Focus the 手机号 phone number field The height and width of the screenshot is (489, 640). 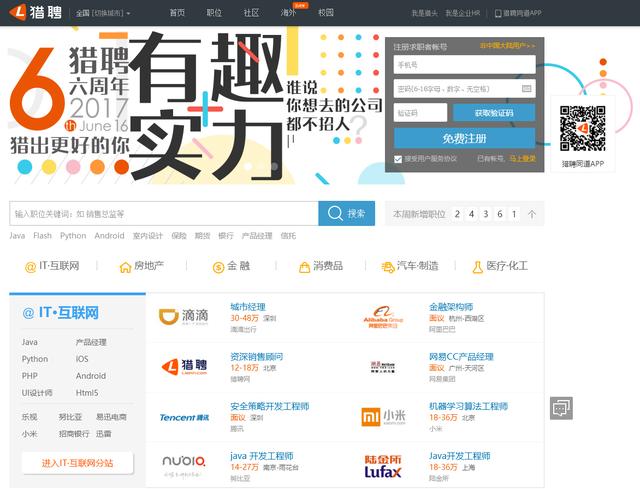coord(464,64)
